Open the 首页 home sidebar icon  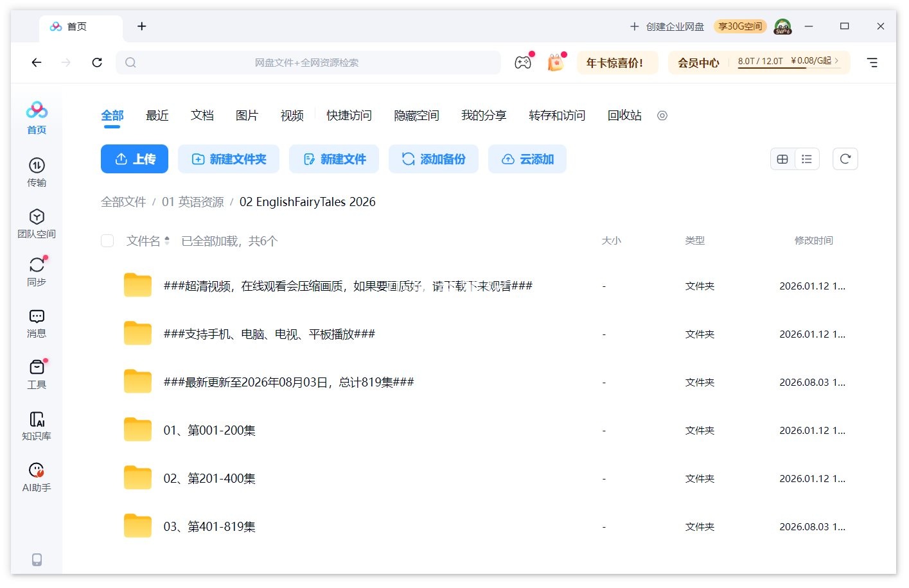[x=37, y=117]
